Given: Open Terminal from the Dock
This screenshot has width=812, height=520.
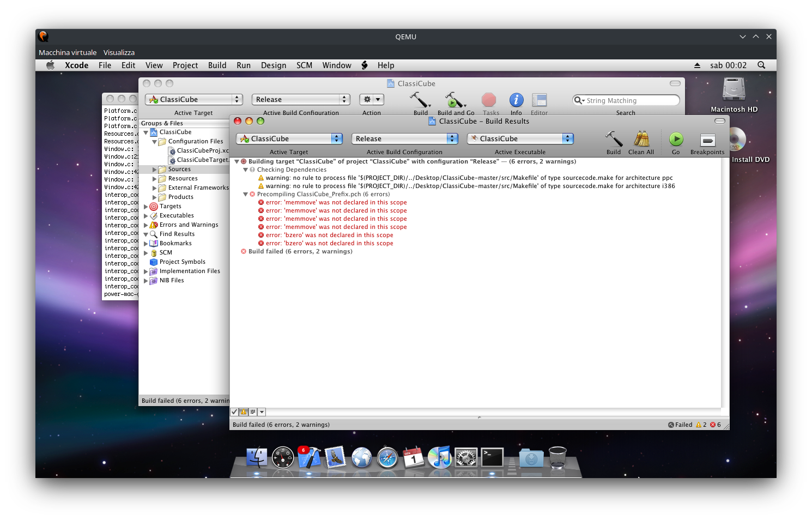Looking at the screenshot, I should click(492, 457).
